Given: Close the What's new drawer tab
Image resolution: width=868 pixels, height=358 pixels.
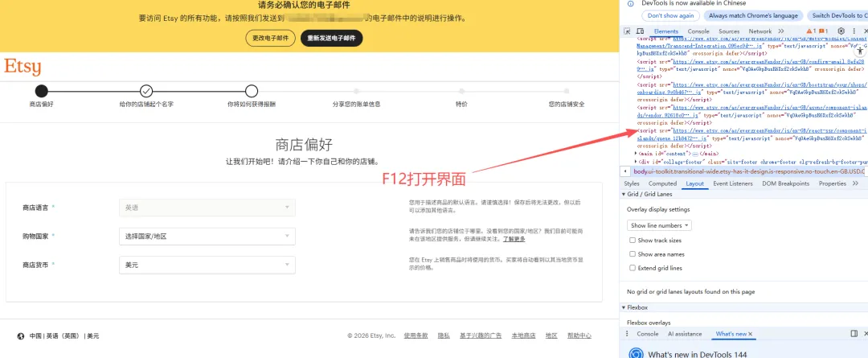Looking at the screenshot, I should 751,334.
